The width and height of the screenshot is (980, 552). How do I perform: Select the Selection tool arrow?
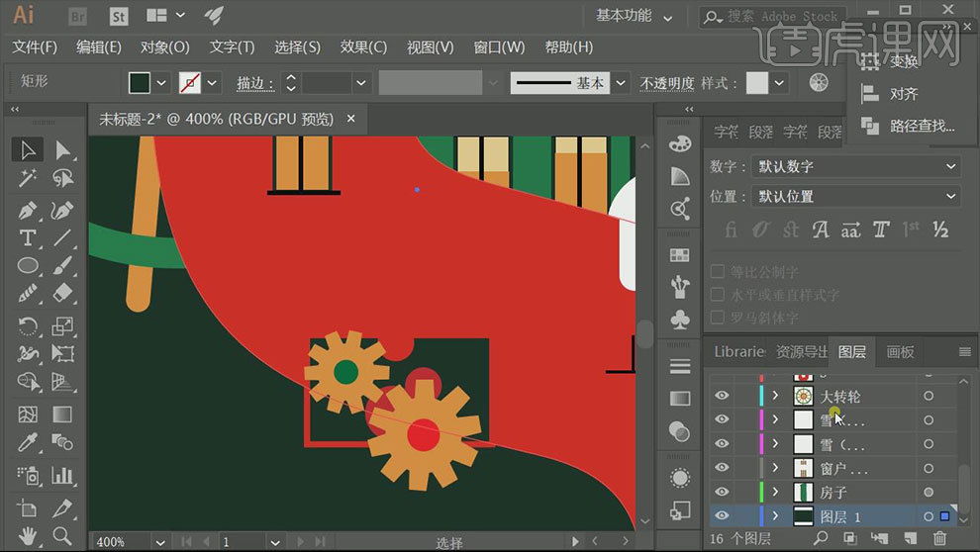[28, 149]
